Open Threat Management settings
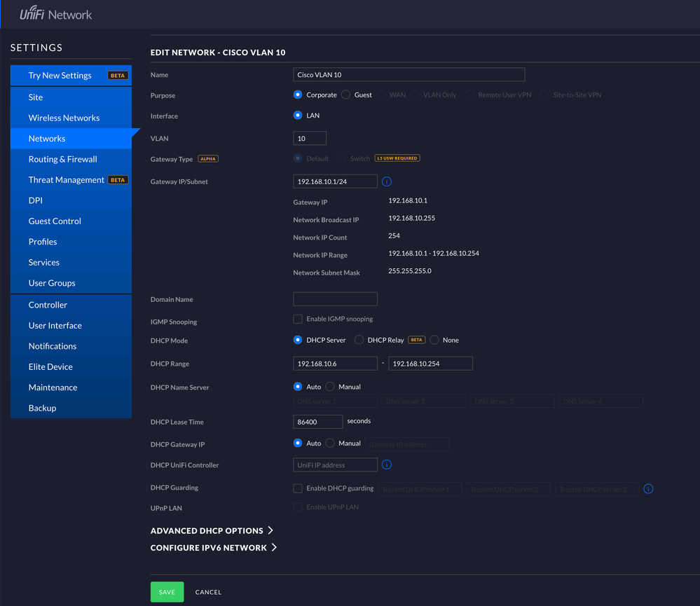 (x=71, y=180)
